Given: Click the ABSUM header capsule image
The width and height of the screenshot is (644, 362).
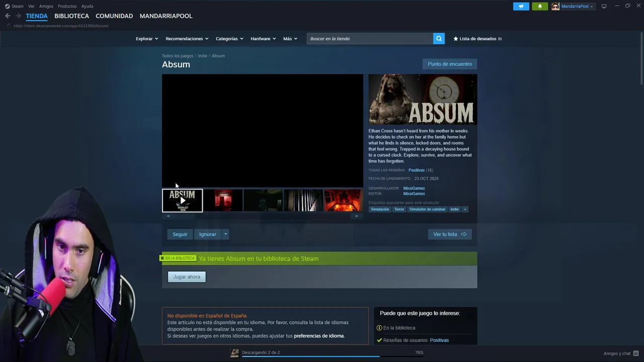Looking at the screenshot, I should point(423,100).
